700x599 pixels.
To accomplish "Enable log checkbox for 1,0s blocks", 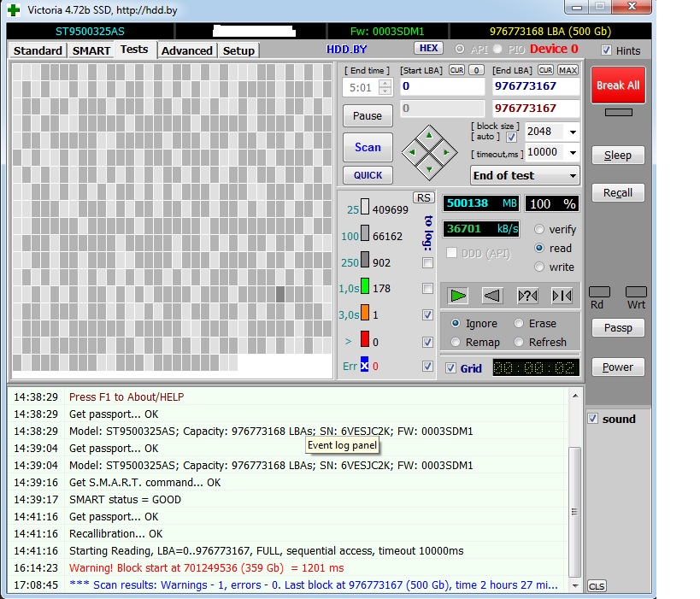I will click(x=427, y=288).
